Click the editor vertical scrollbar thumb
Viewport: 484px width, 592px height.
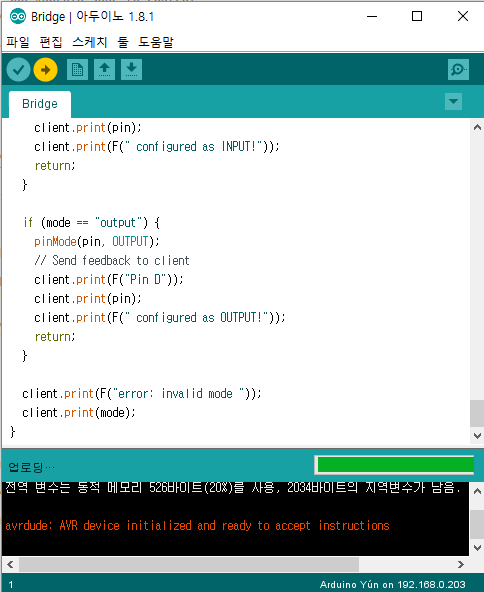tap(477, 413)
